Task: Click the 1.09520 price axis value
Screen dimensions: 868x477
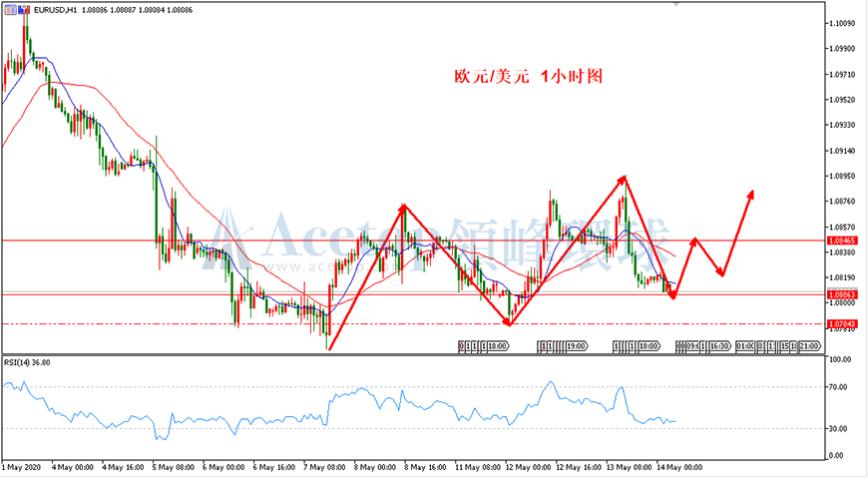Action: tap(841, 100)
